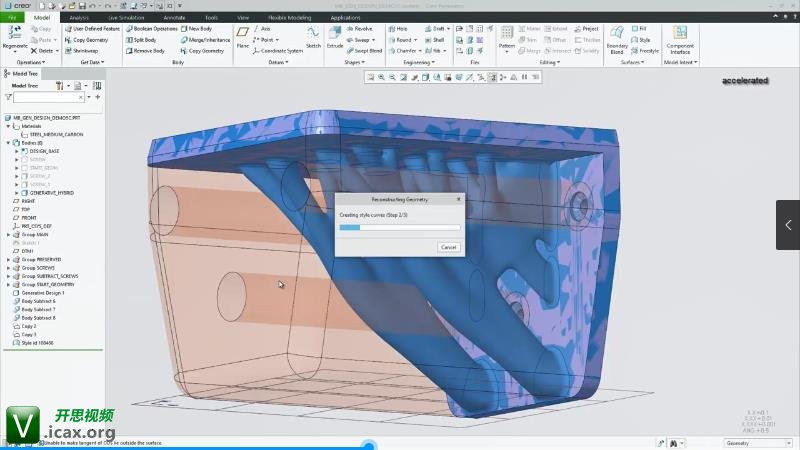Switch to the Flexible Modeling tab
The height and width of the screenshot is (450, 800).
(x=291, y=18)
